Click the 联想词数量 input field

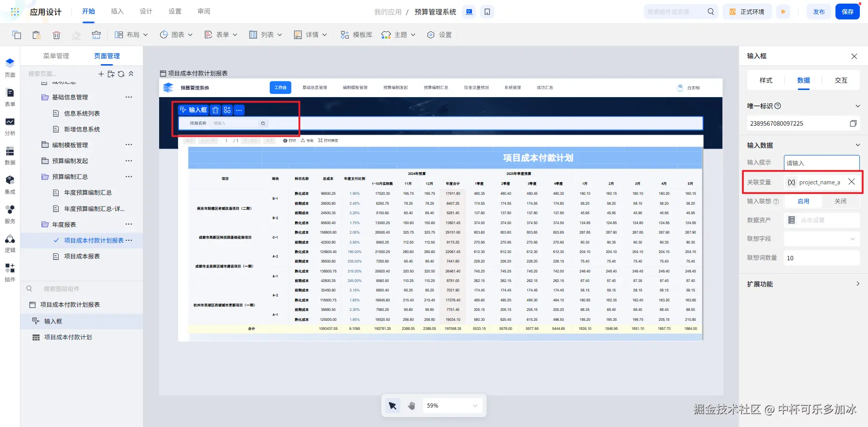[x=821, y=258]
